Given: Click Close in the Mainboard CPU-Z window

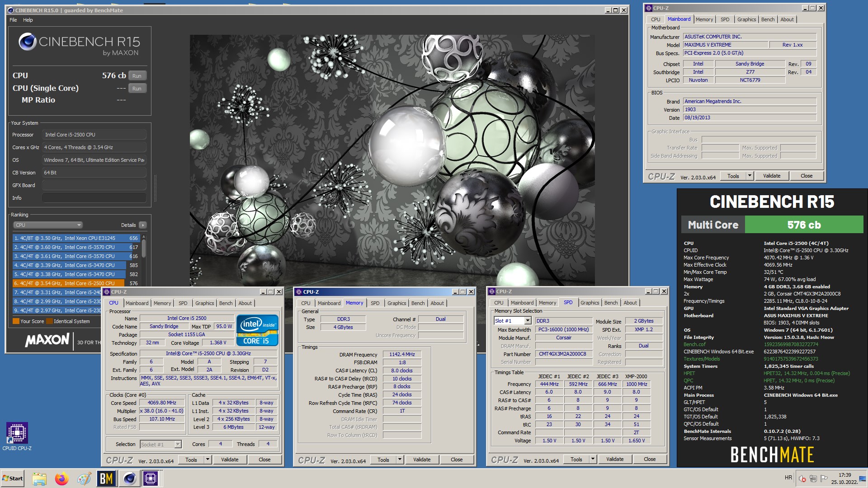Looking at the screenshot, I should coord(807,176).
